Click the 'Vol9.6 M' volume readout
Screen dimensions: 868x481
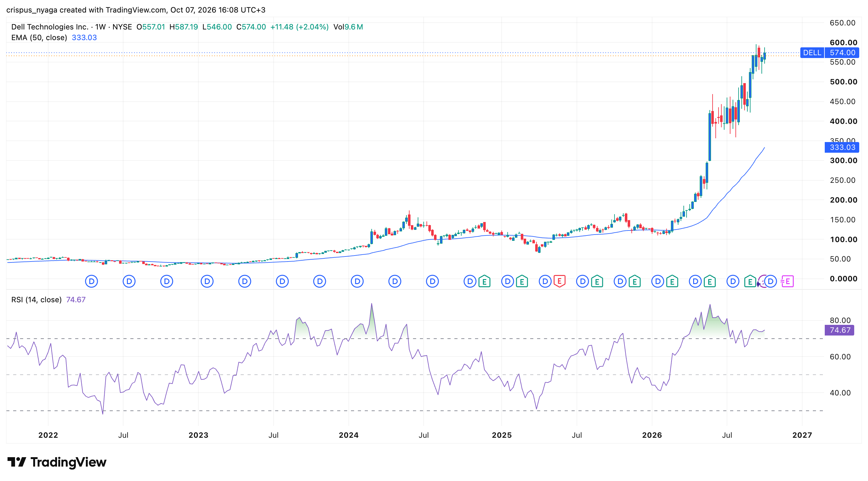coord(348,27)
